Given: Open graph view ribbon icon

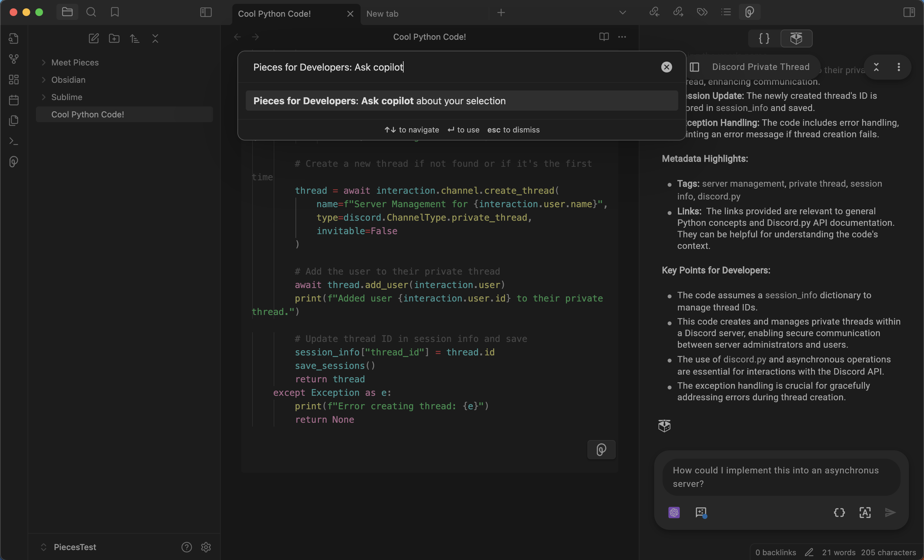Looking at the screenshot, I should click(x=13, y=59).
